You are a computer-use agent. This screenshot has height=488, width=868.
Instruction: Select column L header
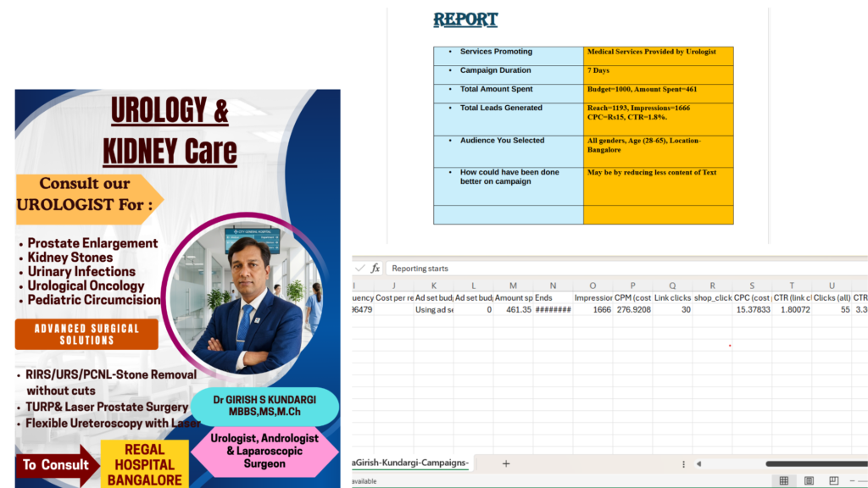tap(473, 286)
